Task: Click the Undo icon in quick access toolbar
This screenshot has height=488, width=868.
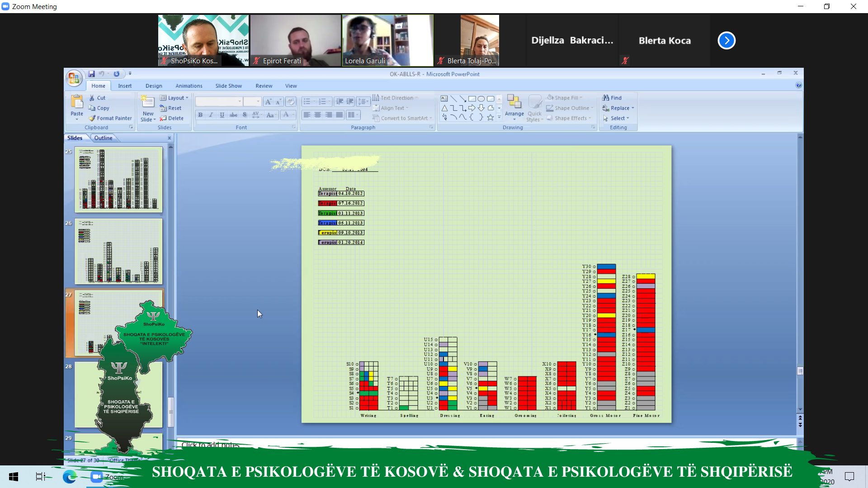Action: click(102, 74)
